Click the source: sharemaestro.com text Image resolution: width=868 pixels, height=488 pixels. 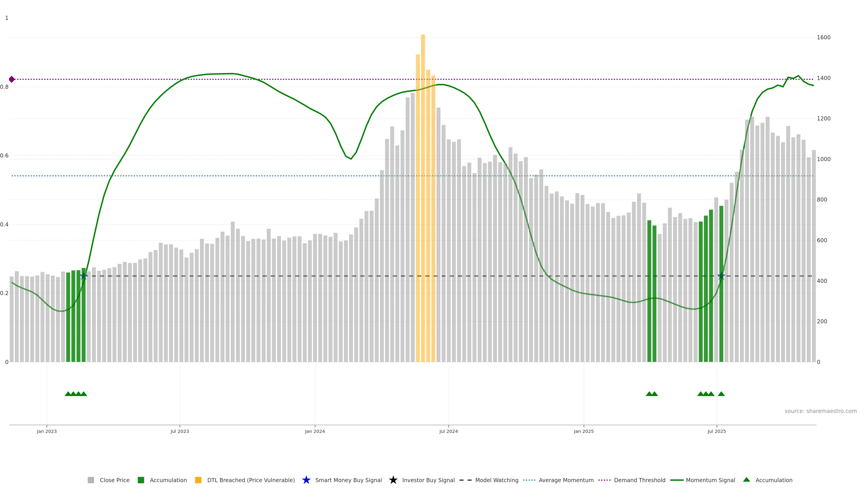coord(821,411)
